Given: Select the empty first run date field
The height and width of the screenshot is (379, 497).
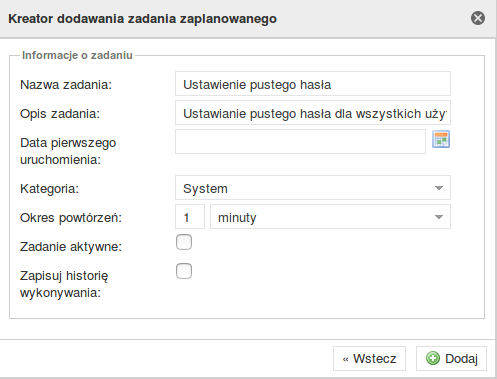Looking at the screenshot, I should pos(300,142).
